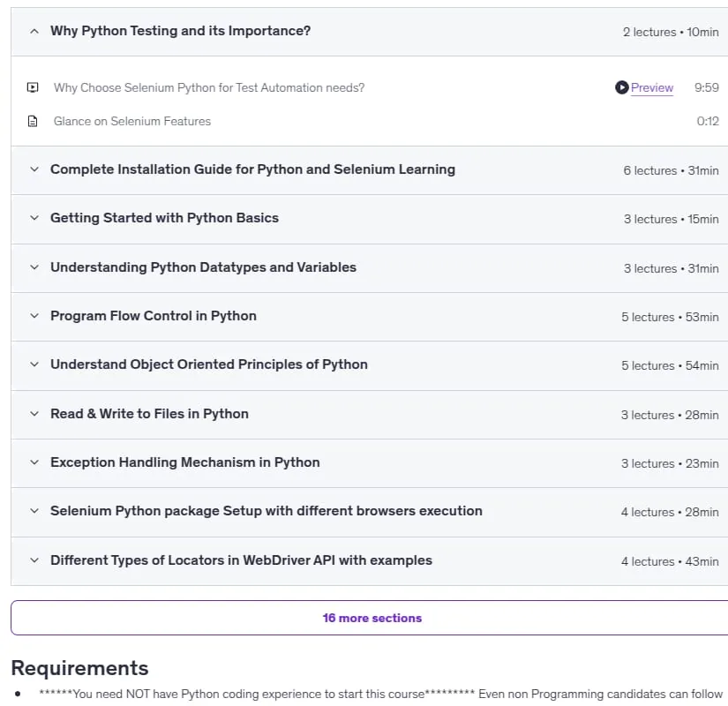Expand the Exception Handling Mechanism chevron
The height and width of the screenshot is (706, 728).
(x=34, y=462)
